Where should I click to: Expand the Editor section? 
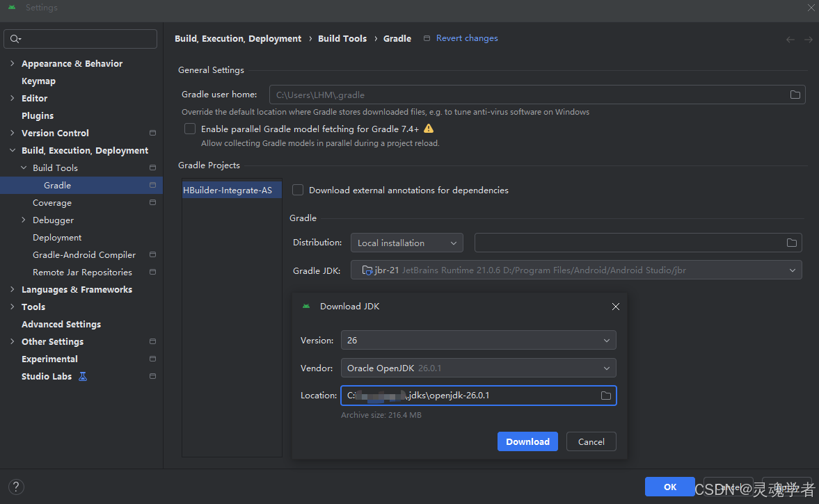(12, 98)
